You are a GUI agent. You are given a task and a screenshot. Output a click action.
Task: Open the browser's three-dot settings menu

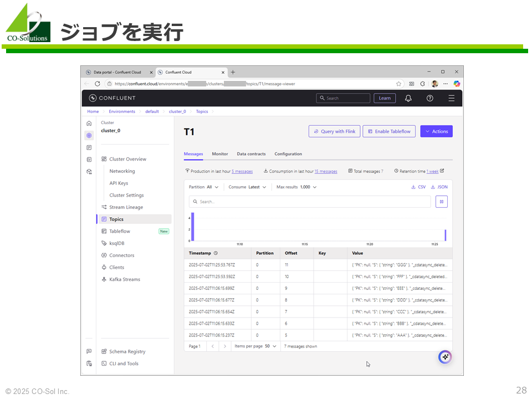coord(446,84)
